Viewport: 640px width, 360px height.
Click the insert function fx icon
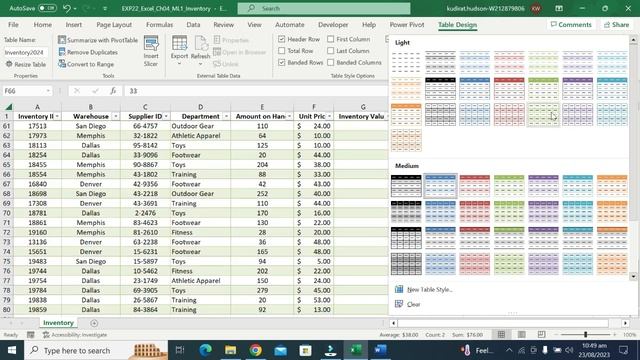pyautogui.click(x=113, y=91)
